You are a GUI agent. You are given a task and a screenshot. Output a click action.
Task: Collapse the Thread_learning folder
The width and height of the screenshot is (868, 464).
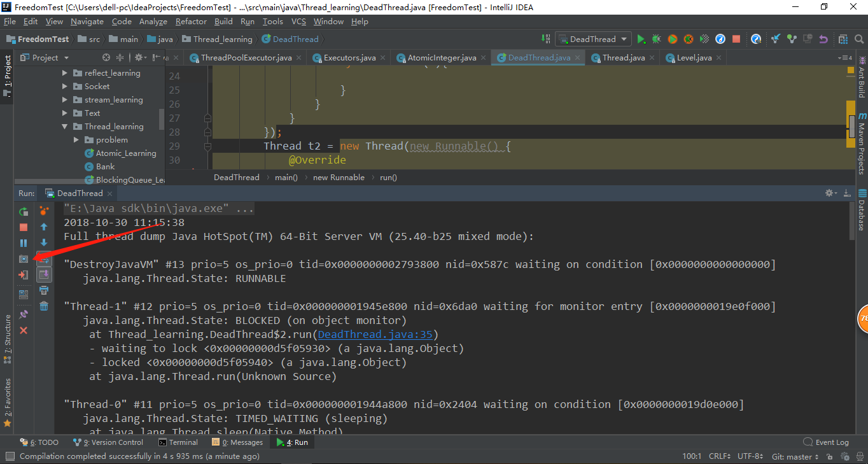click(65, 127)
